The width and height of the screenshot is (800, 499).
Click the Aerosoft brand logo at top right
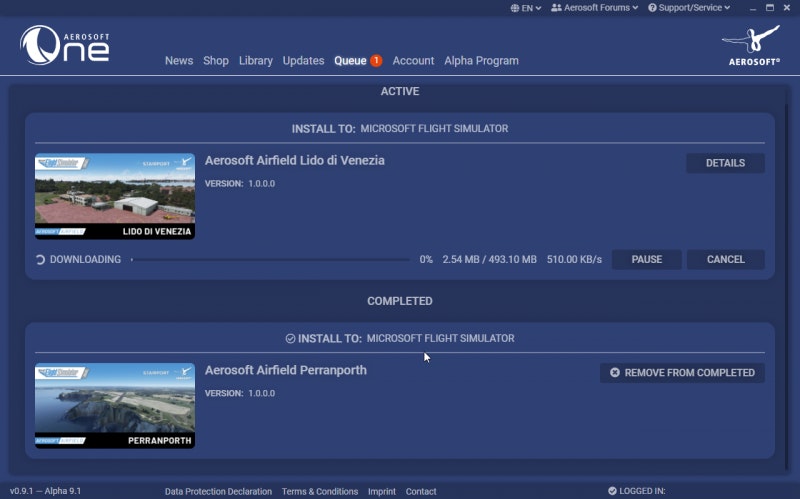pyautogui.click(x=750, y=45)
